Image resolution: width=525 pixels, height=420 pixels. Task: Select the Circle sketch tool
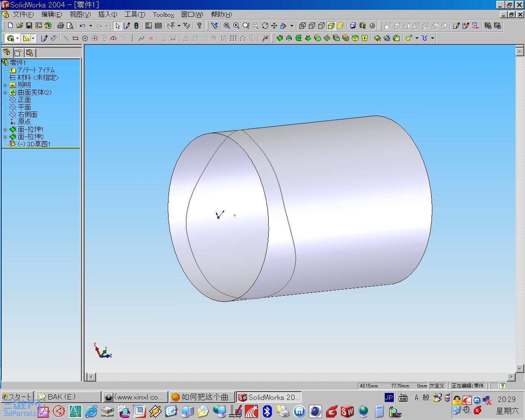point(85,38)
